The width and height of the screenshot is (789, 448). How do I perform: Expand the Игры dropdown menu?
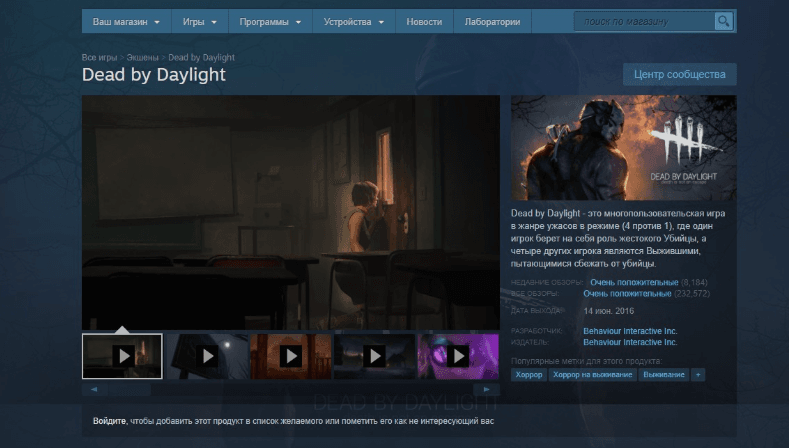[200, 22]
